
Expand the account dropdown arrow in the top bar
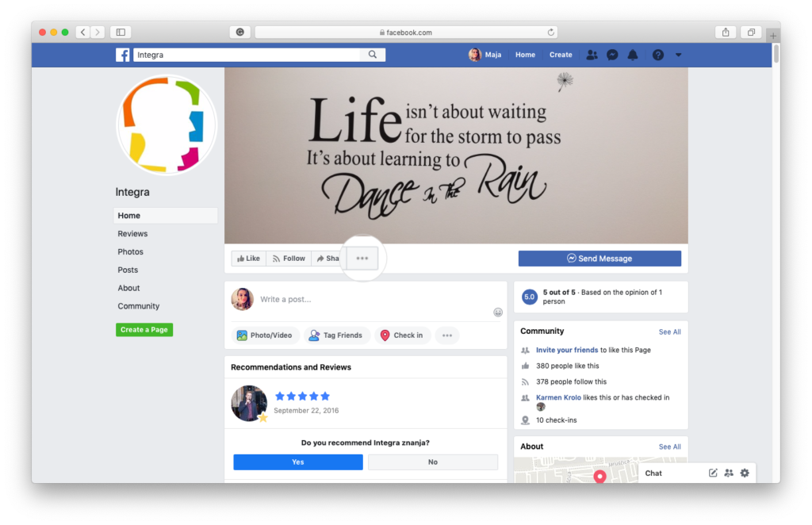pos(678,55)
